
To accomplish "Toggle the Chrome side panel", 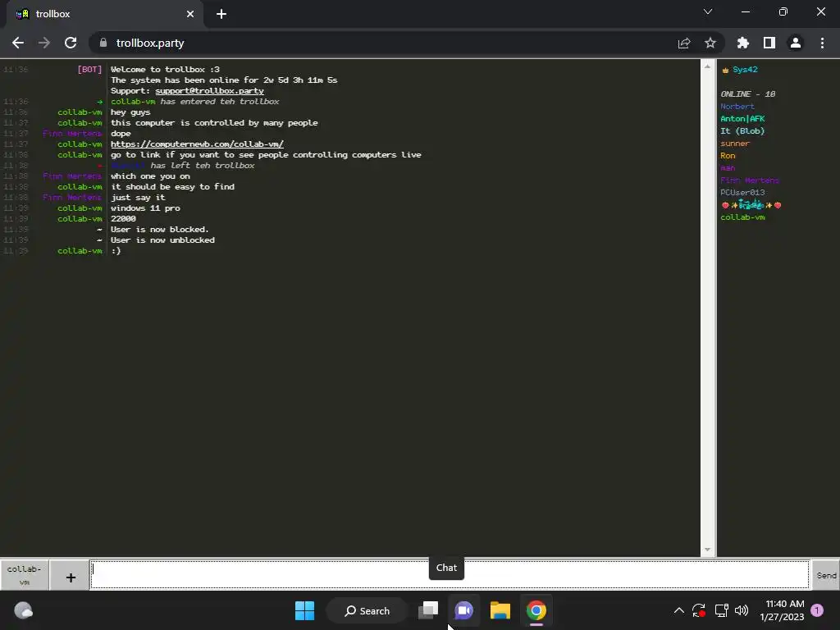I will point(769,43).
